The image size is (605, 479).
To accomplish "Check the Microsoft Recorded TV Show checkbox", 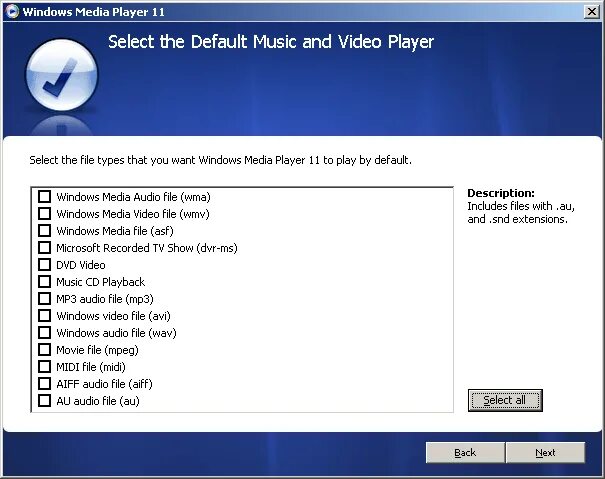I will click(x=44, y=247).
